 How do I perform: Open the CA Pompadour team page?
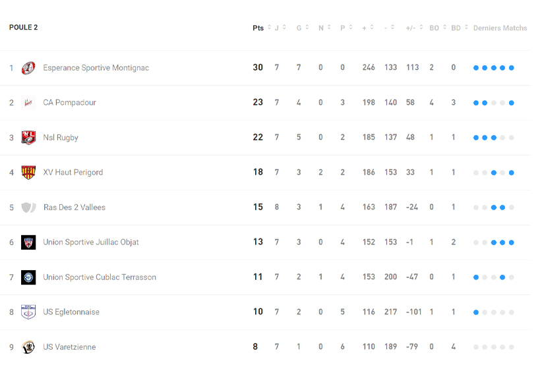(x=69, y=103)
